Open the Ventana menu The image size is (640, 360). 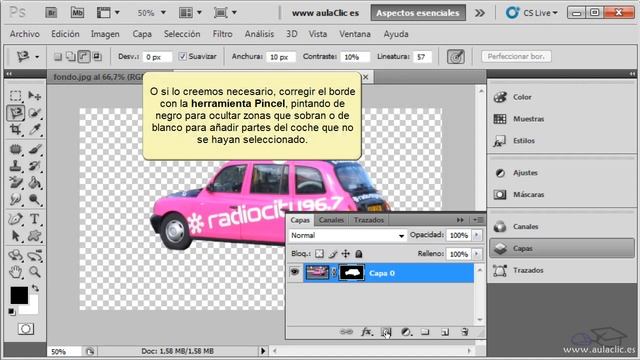pyautogui.click(x=355, y=34)
